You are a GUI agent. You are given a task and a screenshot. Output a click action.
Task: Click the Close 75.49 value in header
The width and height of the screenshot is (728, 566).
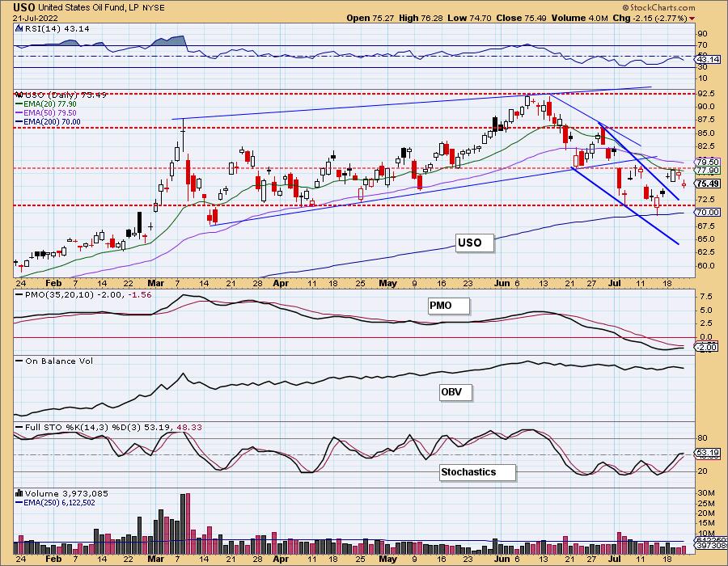click(522, 18)
